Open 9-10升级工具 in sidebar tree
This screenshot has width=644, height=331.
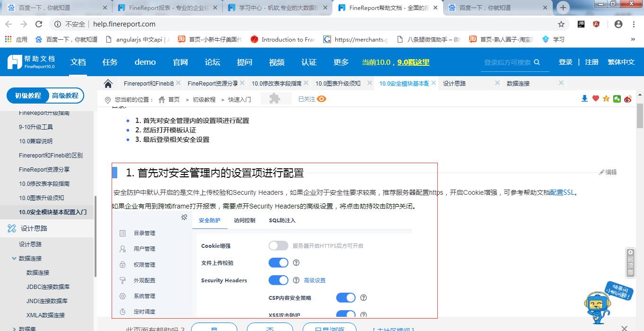[x=36, y=127]
